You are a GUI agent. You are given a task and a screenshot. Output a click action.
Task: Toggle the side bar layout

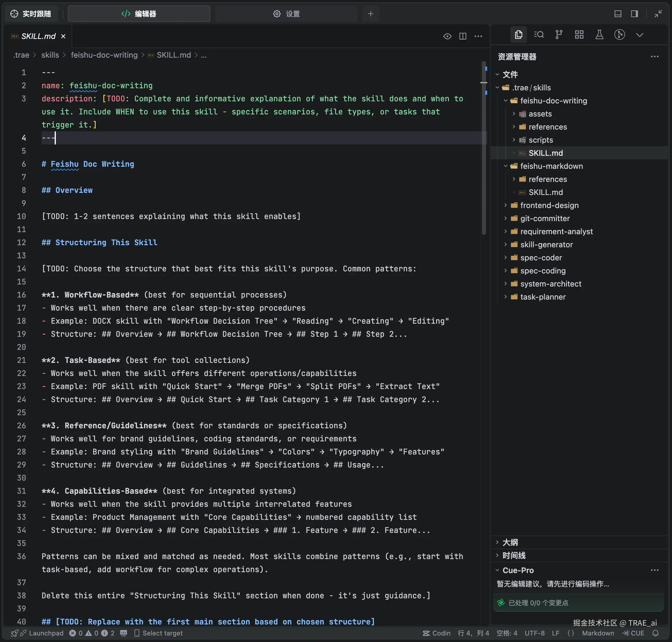[x=634, y=14]
